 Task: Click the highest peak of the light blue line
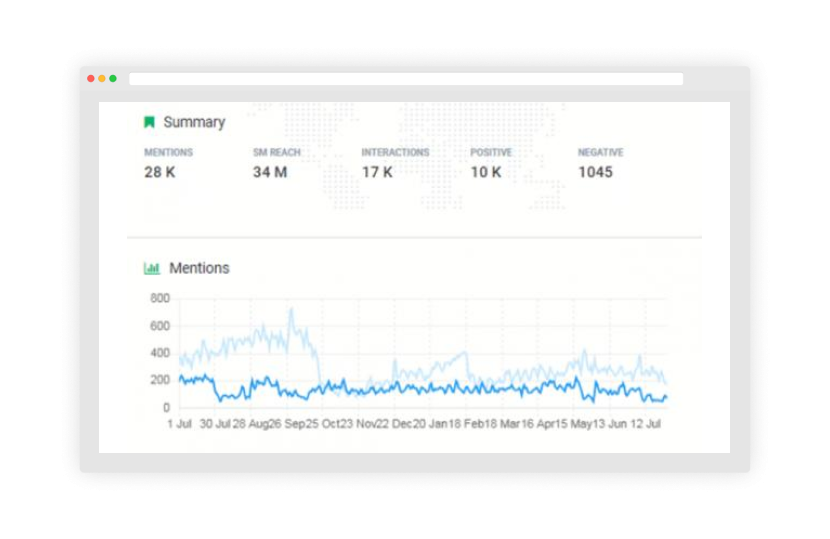(x=291, y=310)
